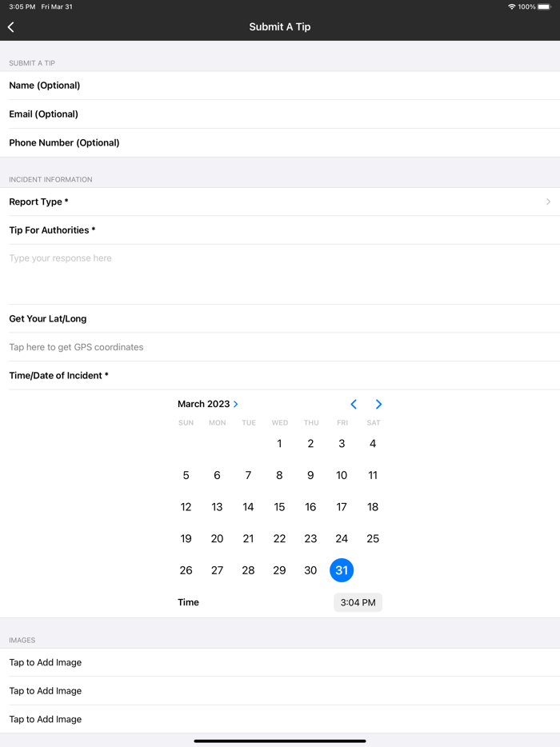Select the highlighted date 31
The width and height of the screenshot is (560, 747).
pyautogui.click(x=342, y=570)
